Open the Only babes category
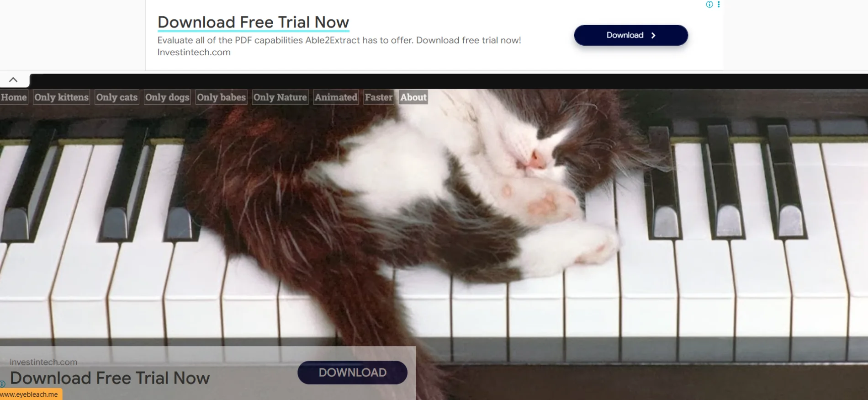 click(x=221, y=97)
